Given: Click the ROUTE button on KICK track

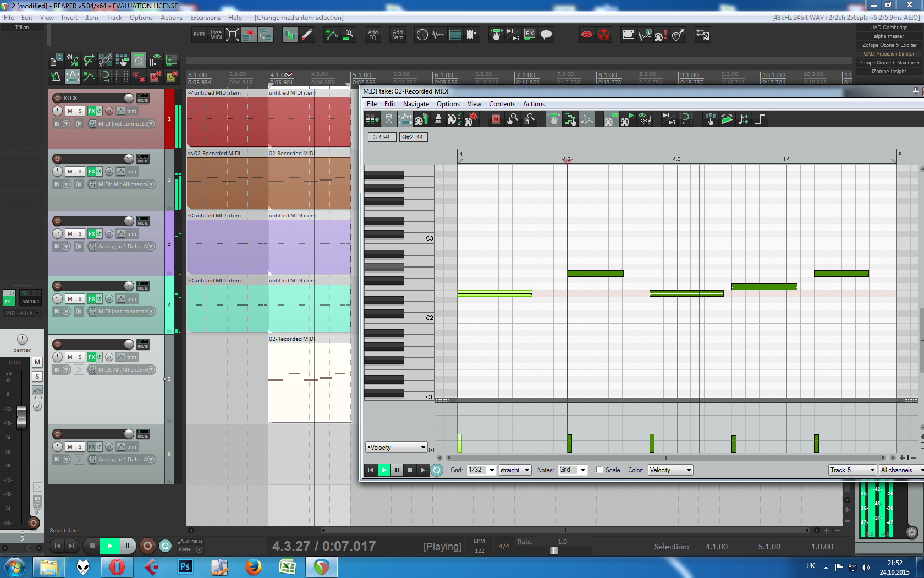Looking at the screenshot, I should (x=143, y=98).
